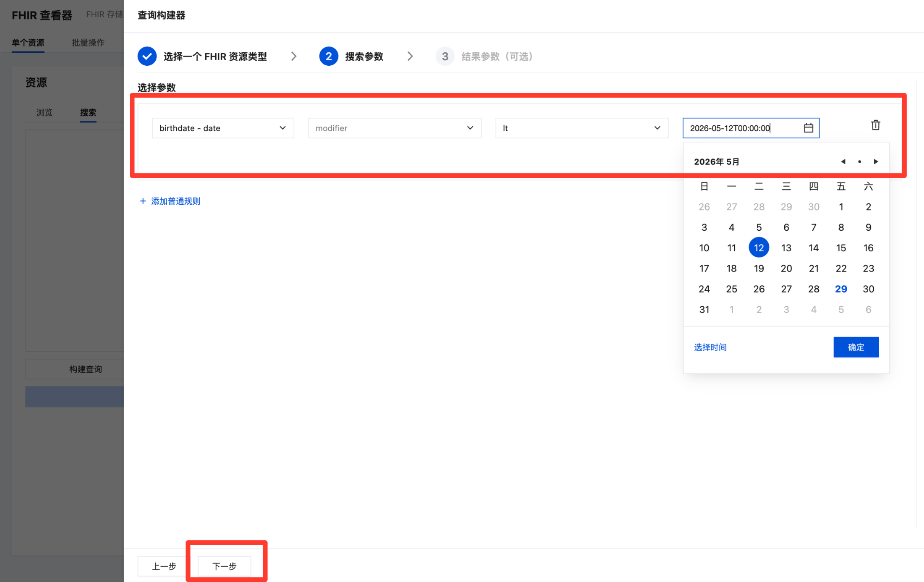Screen dimensions: 924x582
Task: Go to next month in calendar
Action: coord(876,162)
